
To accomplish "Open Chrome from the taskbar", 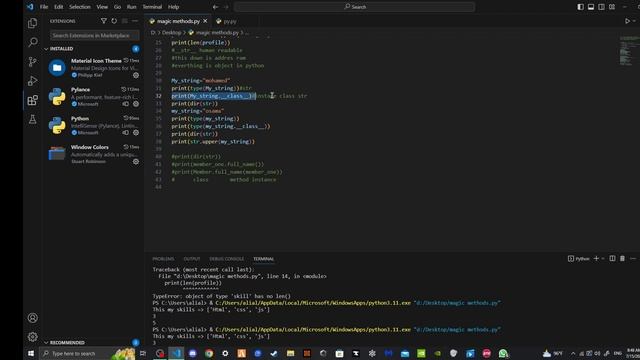I will (x=209, y=353).
